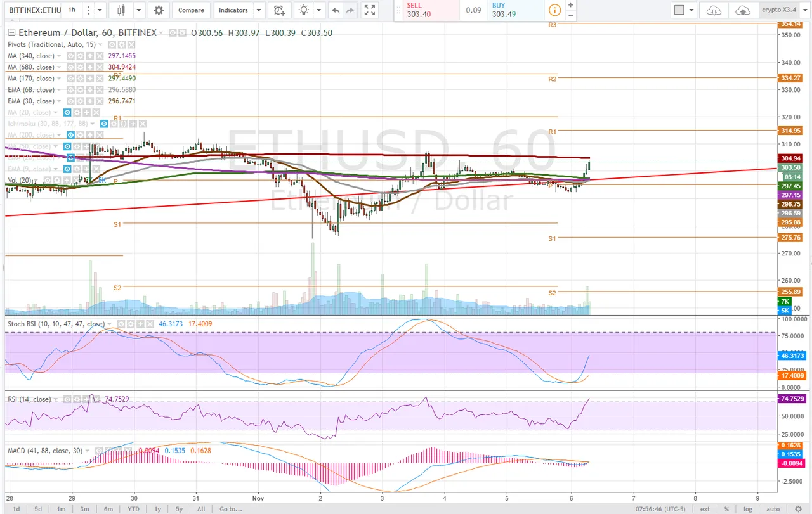Create alert with alarm clock icon
This screenshot has width=812, height=514.
278,10
